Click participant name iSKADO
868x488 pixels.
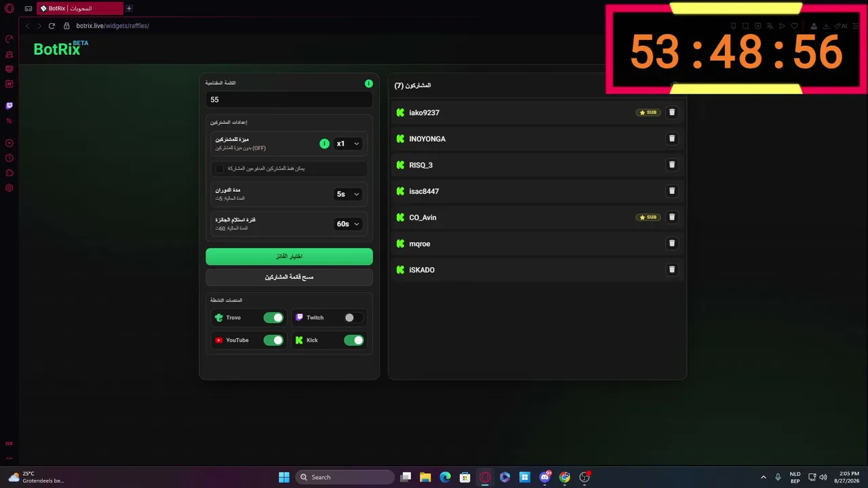422,270
